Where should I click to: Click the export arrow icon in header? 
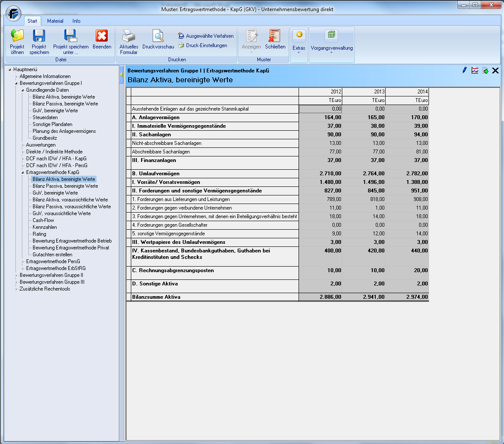(486, 71)
